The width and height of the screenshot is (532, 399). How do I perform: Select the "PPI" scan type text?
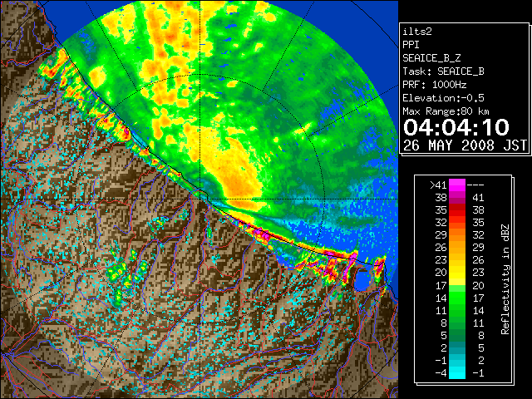click(x=411, y=45)
